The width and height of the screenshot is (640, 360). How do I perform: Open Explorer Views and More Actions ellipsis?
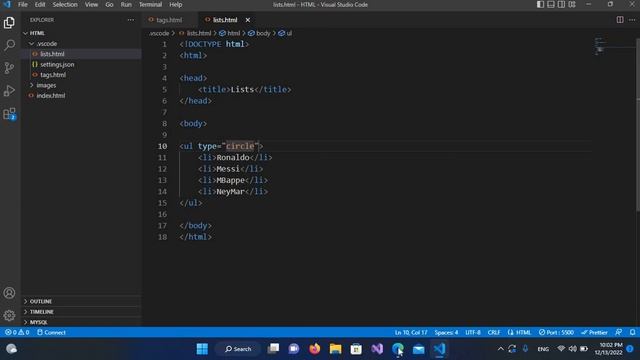(x=131, y=20)
